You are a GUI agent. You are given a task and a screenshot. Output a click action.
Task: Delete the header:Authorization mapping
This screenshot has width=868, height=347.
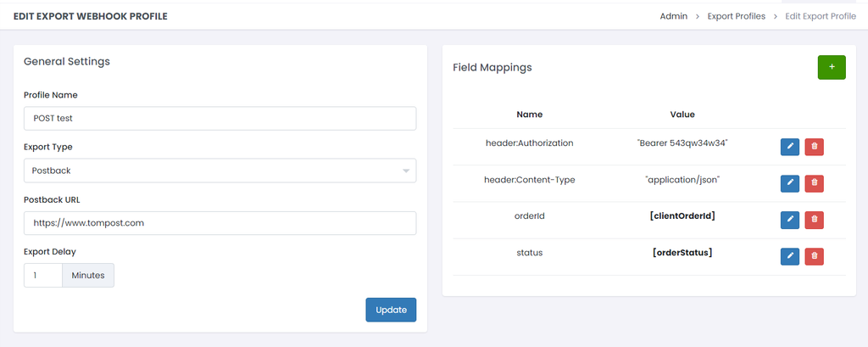click(814, 147)
